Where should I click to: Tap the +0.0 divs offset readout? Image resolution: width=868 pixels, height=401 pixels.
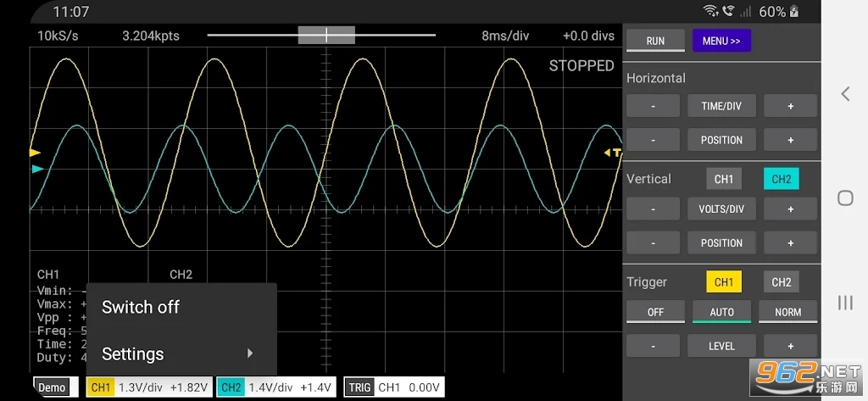pos(588,36)
